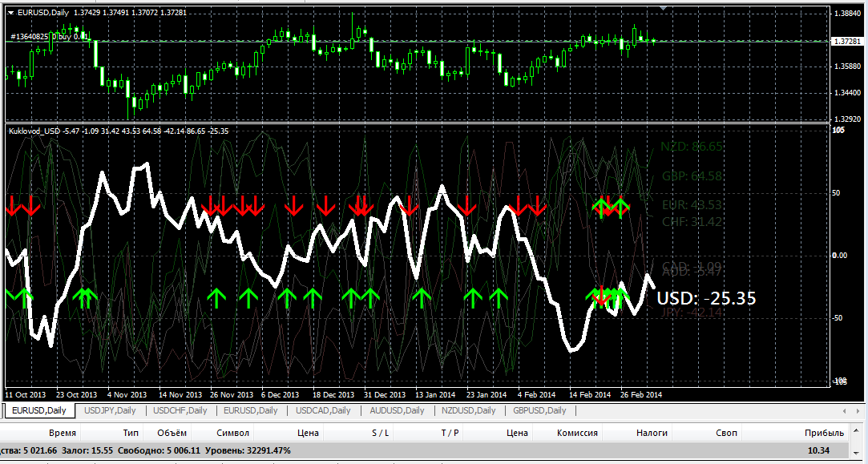The width and height of the screenshot is (868, 464).
Task: Click the Цена header right after Символ
Action: tap(308, 433)
